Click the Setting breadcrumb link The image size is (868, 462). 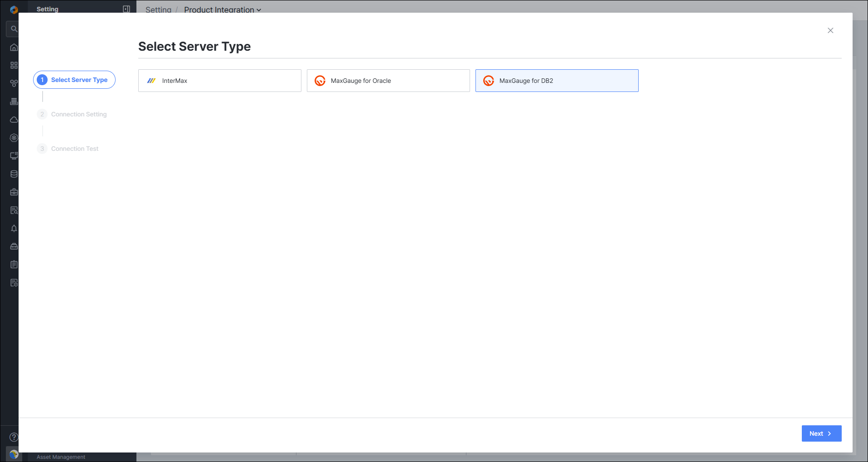(158, 10)
